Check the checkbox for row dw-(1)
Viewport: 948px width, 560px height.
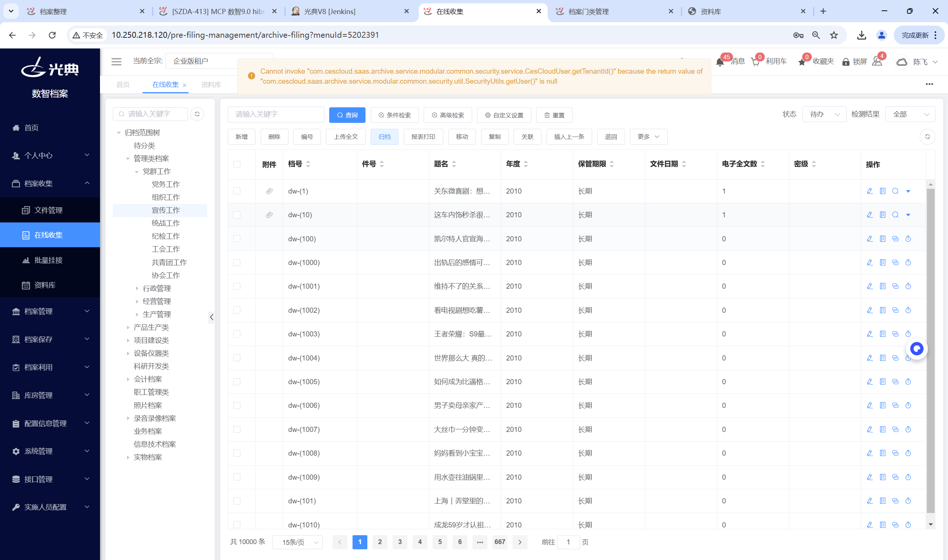[x=237, y=191]
